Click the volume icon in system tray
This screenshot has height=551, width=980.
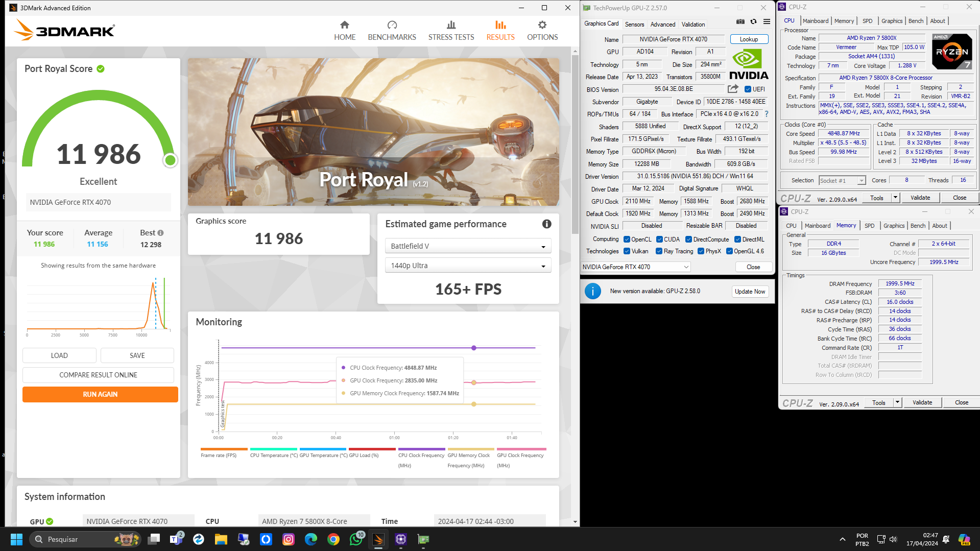coord(893,539)
